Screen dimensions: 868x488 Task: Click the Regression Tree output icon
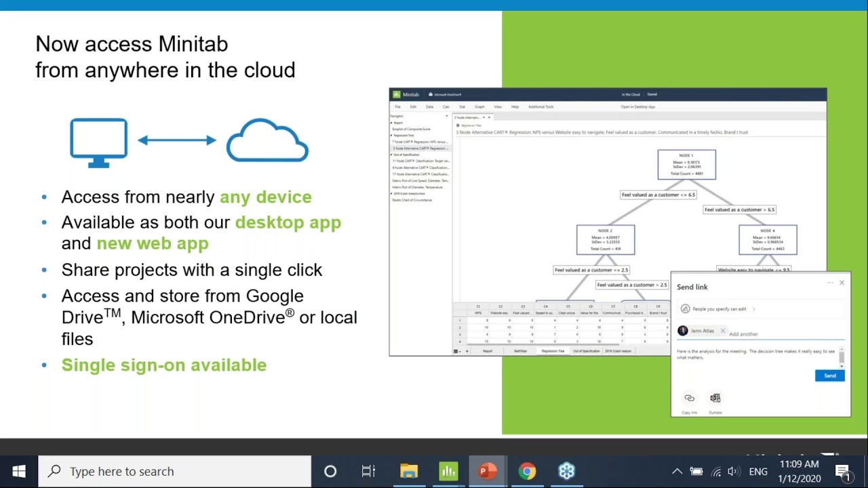458,125
